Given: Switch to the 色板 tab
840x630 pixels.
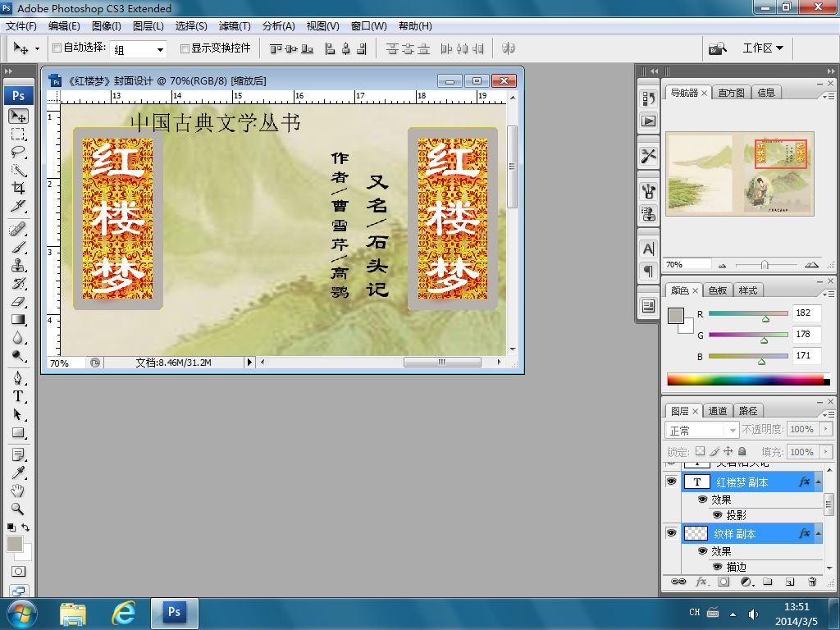Looking at the screenshot, I should [x=717, y=290].
